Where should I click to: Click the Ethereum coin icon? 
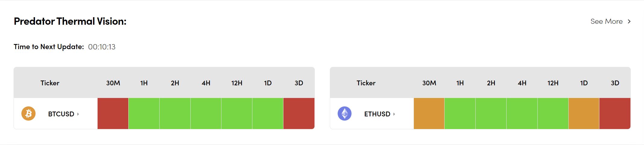click(345, 114)
